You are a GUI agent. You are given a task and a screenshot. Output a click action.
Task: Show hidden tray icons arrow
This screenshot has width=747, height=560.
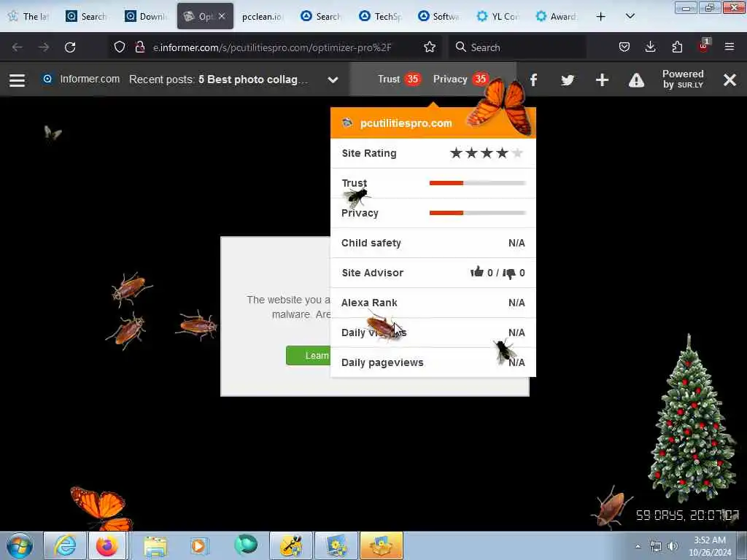tap(638, 546)
